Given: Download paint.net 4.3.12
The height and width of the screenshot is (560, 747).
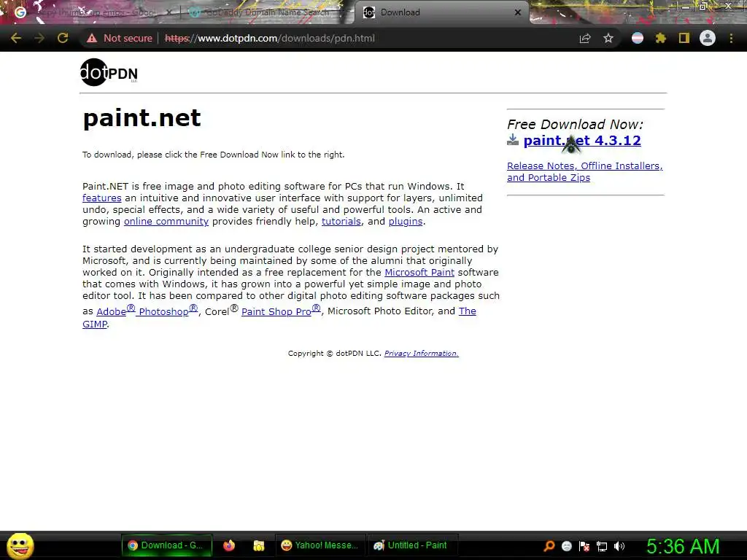Looking at the screenshot, I should (x=581, y=141).
